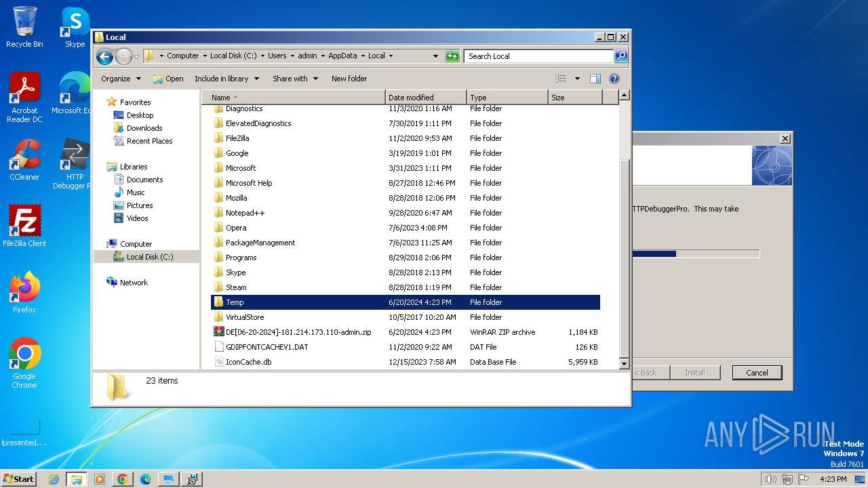This screenshot has width=868, height=488.
Task: Click the installer progress bar
Action: [x=696, y=253]
